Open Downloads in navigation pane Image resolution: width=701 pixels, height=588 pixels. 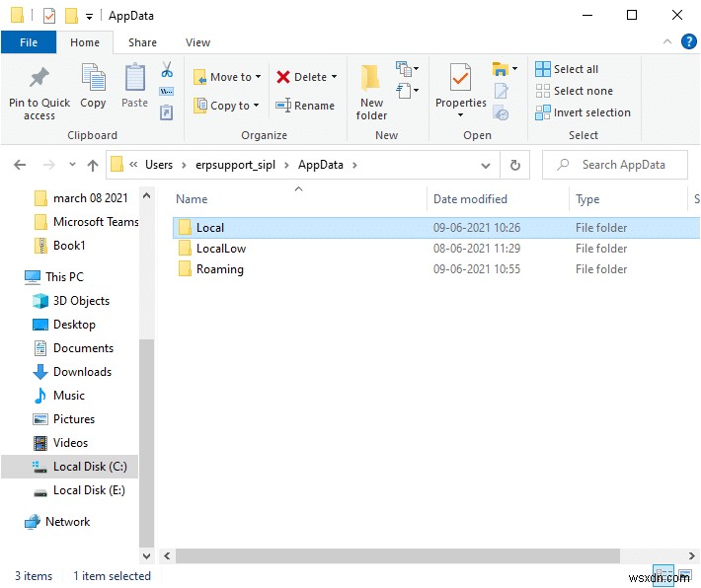[72, 372]
